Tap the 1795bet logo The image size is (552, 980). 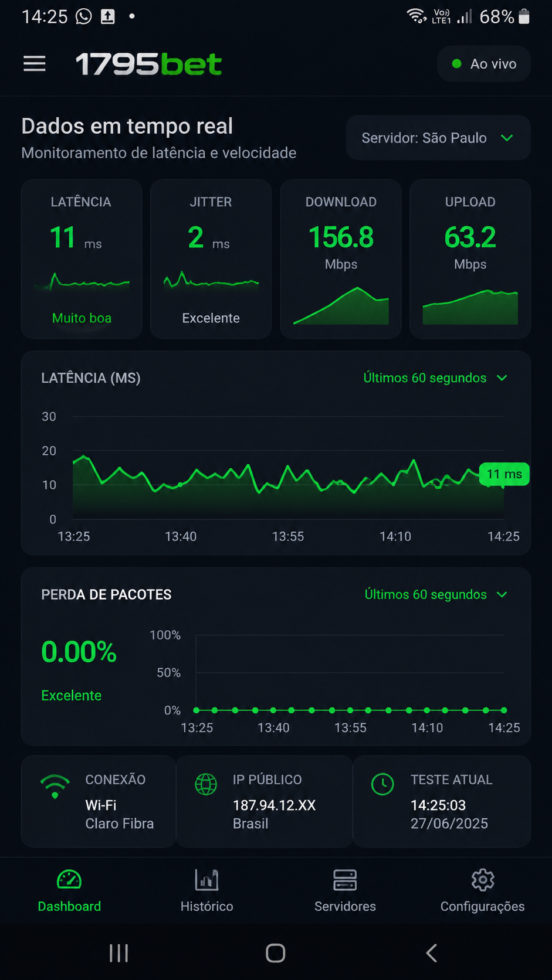click(149, 64)
